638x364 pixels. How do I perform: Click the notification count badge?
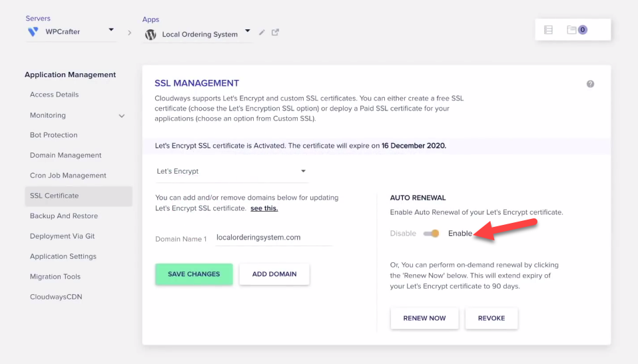click(x=583, y=30)
